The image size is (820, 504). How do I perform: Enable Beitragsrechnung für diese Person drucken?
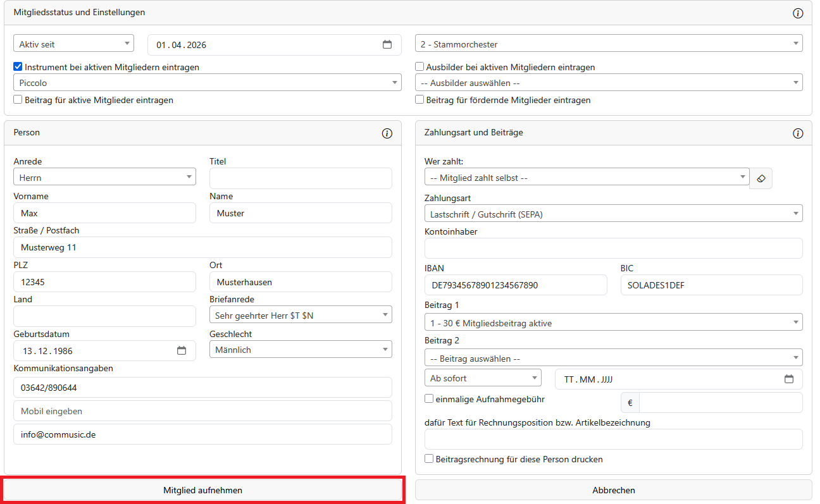click(x=429, y=459)
